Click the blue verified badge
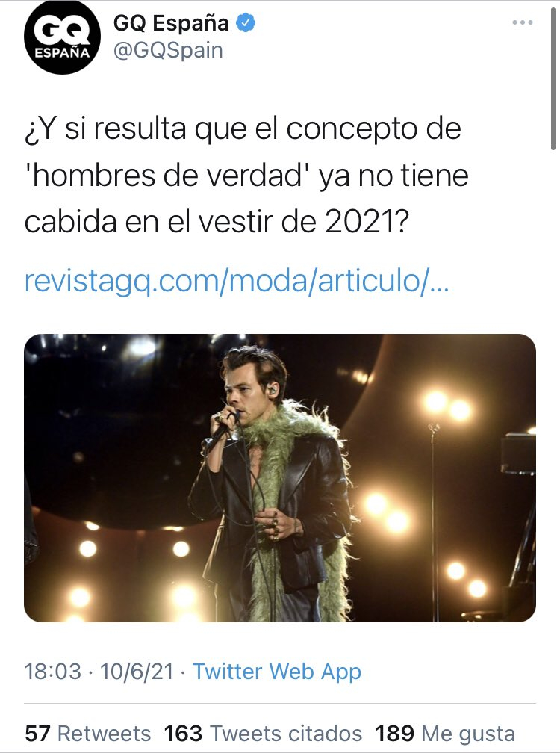The width and height of the screenshot is (560, 753). [245, 22]
